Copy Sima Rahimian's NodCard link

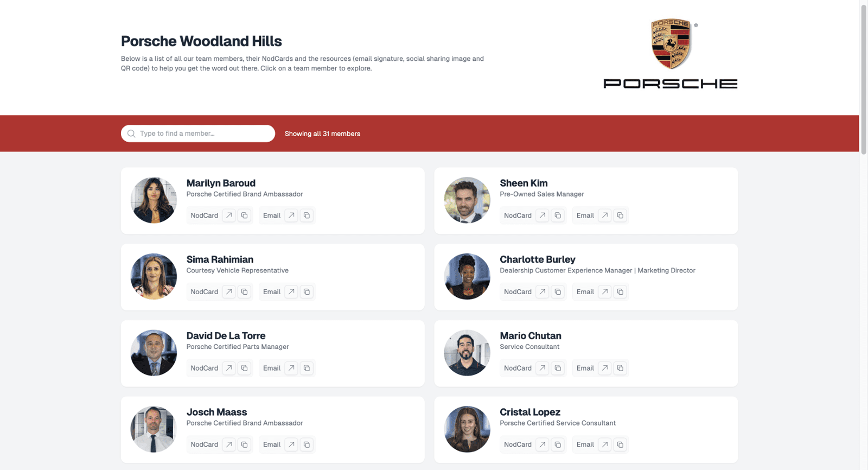click(245, 292)
